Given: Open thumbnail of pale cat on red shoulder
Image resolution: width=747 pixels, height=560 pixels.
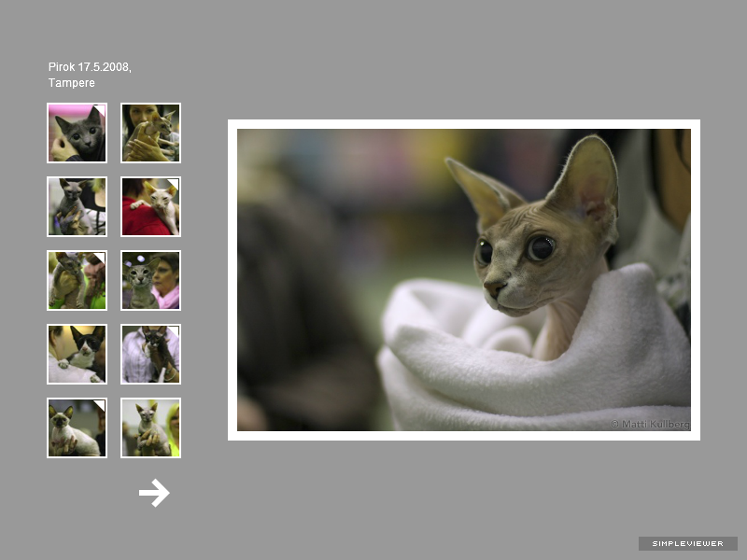Looking at the screenshot, I should pos(150,206).
